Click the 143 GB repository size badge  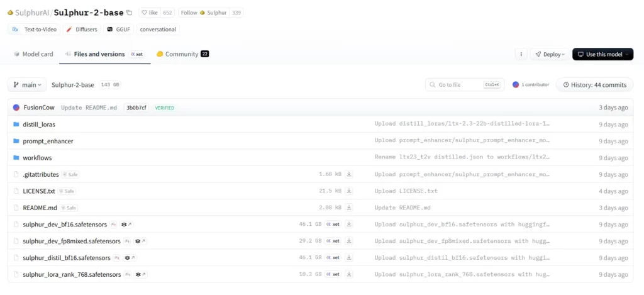click(x=109, y=85)
